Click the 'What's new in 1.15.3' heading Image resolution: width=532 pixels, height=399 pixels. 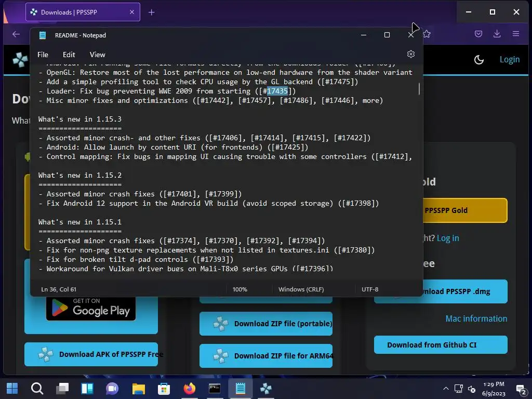(79, 119)
